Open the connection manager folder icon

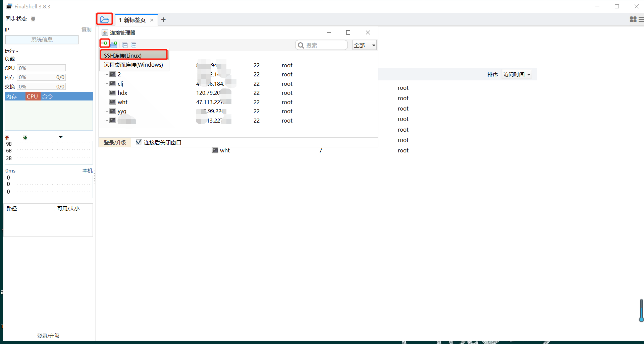105,19
